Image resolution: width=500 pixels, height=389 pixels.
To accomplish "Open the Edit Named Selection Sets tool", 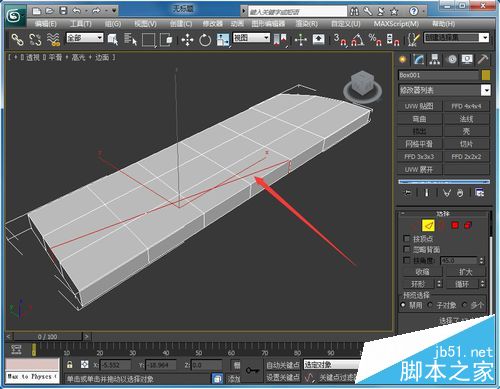I will [414, 40].
